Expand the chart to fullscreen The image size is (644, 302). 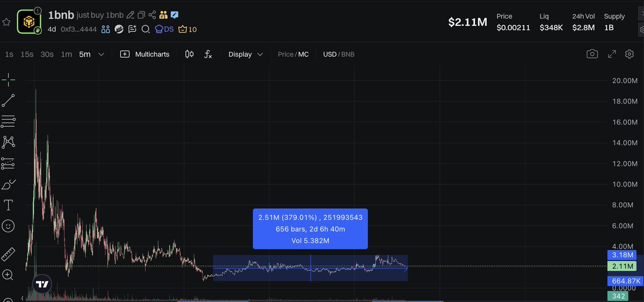click(612, 54)
